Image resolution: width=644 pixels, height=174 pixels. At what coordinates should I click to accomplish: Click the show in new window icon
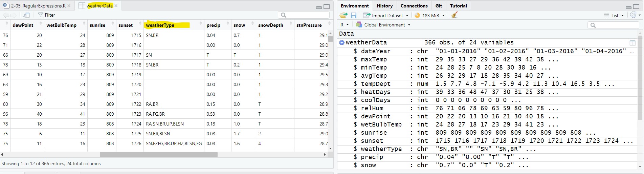click(x=27, y=15)
